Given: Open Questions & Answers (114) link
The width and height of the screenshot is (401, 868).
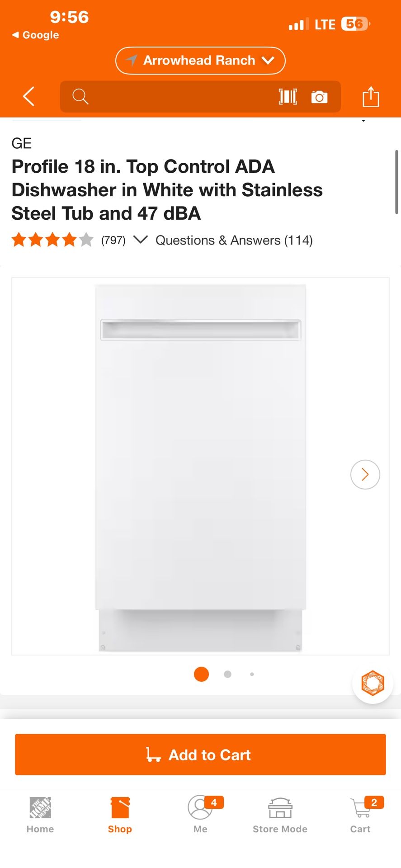Looking at the screenshot, I should 234,240.
